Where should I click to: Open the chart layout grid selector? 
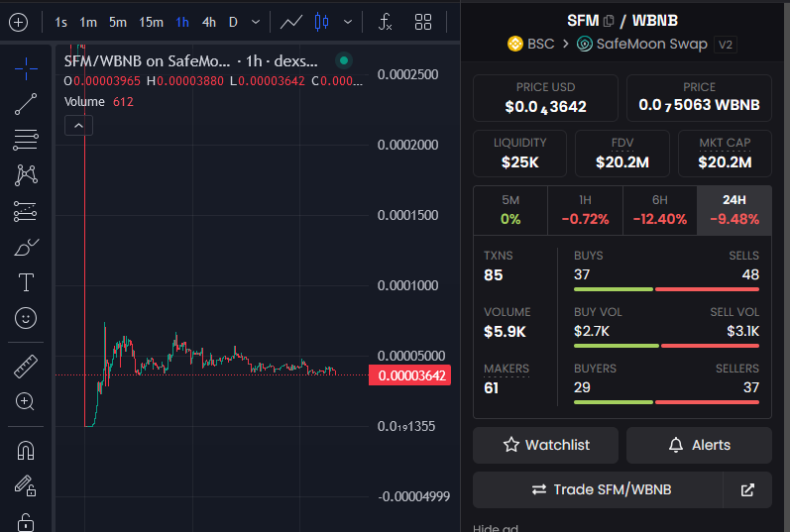coord(423,22)
